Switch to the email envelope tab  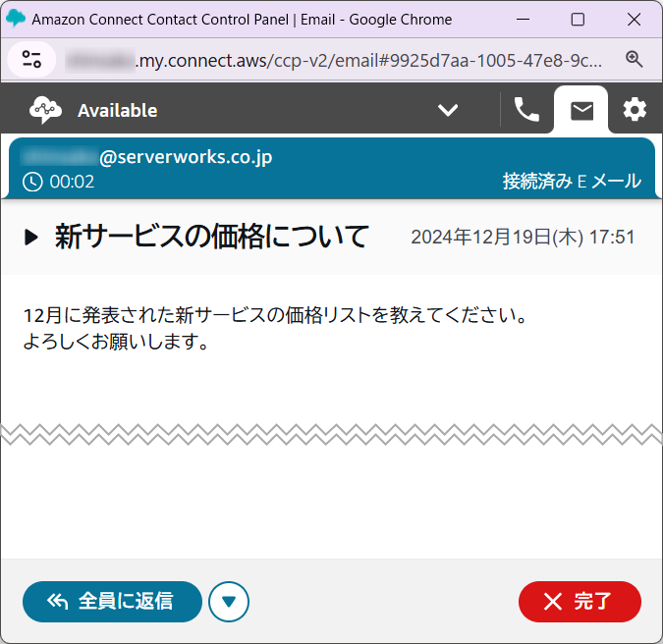[581, 111]
